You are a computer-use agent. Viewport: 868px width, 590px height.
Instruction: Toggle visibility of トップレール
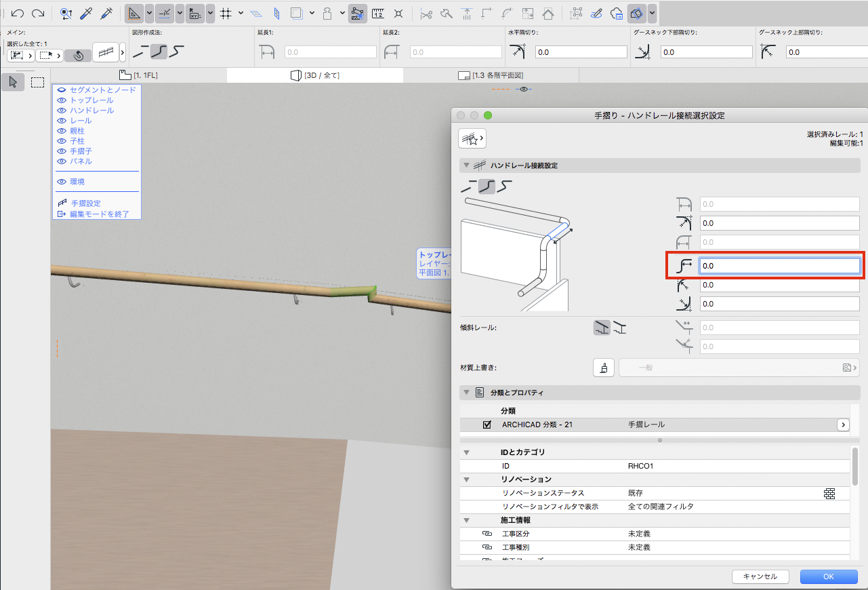point(62,100)
